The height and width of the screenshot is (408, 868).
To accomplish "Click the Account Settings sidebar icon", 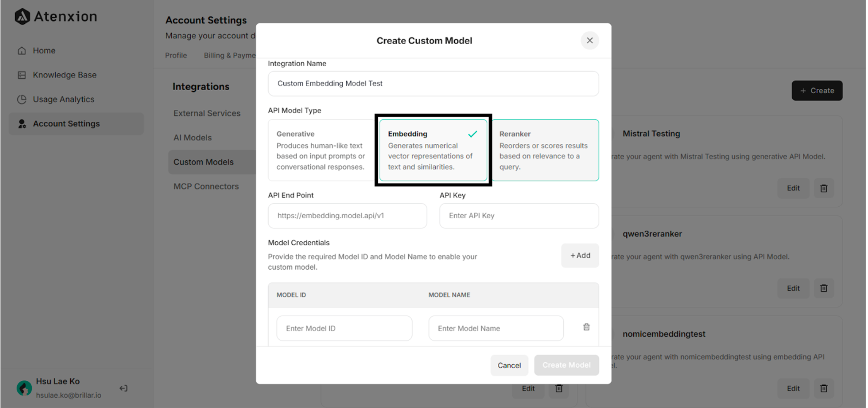I will (x=22, y=123).
